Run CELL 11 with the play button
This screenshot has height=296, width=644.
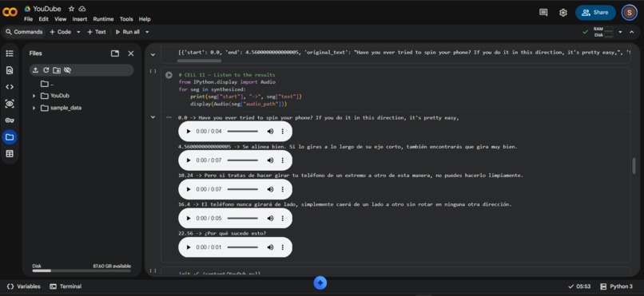[x=169, y=75]
